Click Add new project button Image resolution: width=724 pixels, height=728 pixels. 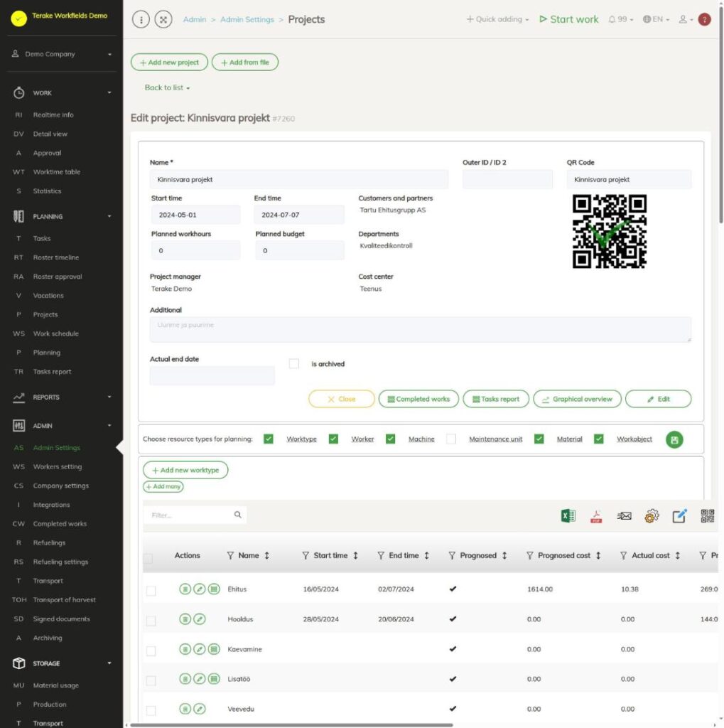[x=169, y=63]
